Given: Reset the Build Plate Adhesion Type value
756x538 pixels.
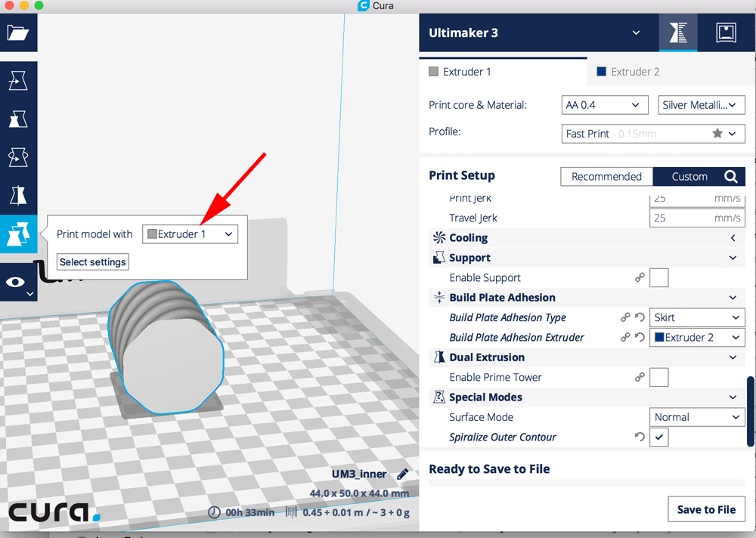Looking at the screenshot, I should pyautogui.click(x=640, y=317).
